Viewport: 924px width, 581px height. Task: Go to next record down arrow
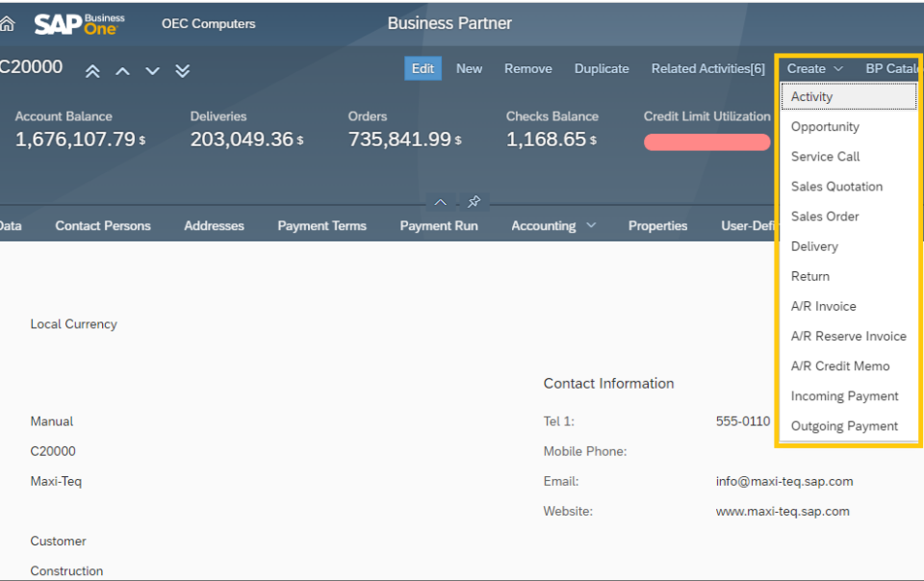point(153,71)
